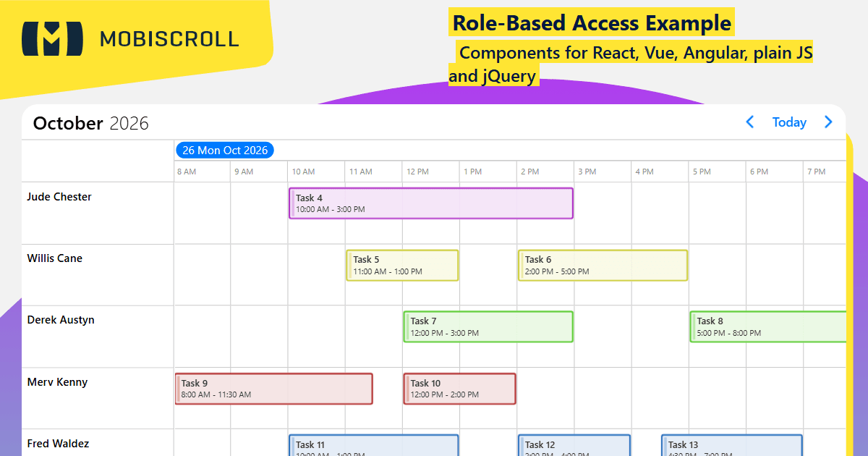This screenshot has width=868, height=456.
Task: Open Task 7 event
Action: (488, 326)
